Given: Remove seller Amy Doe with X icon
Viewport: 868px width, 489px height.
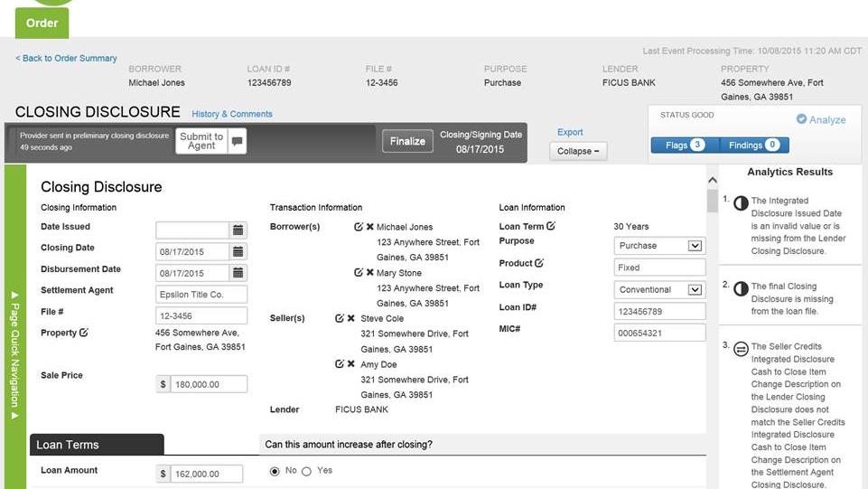Looking at the screenshot, I should point(351,363).
